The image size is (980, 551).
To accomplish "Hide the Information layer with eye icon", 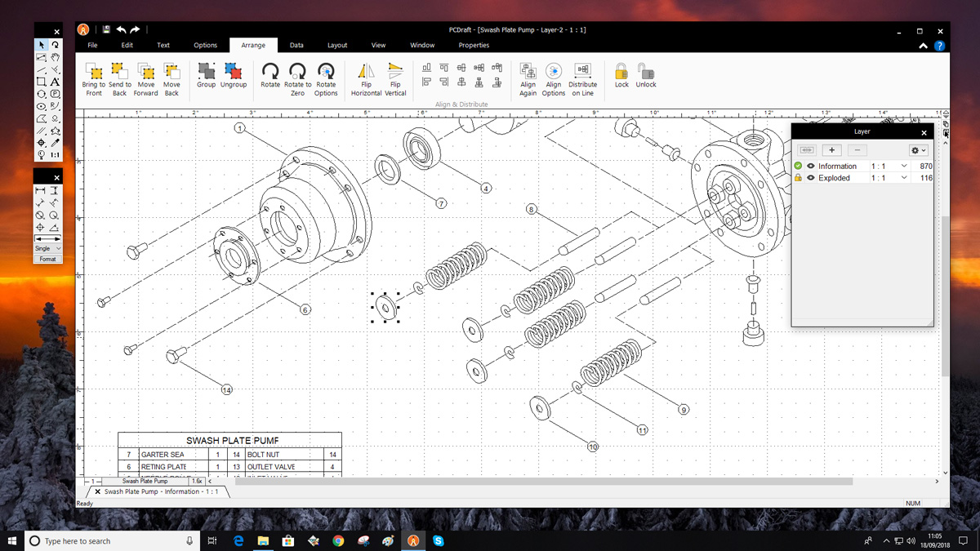I will tap(811, 167).
